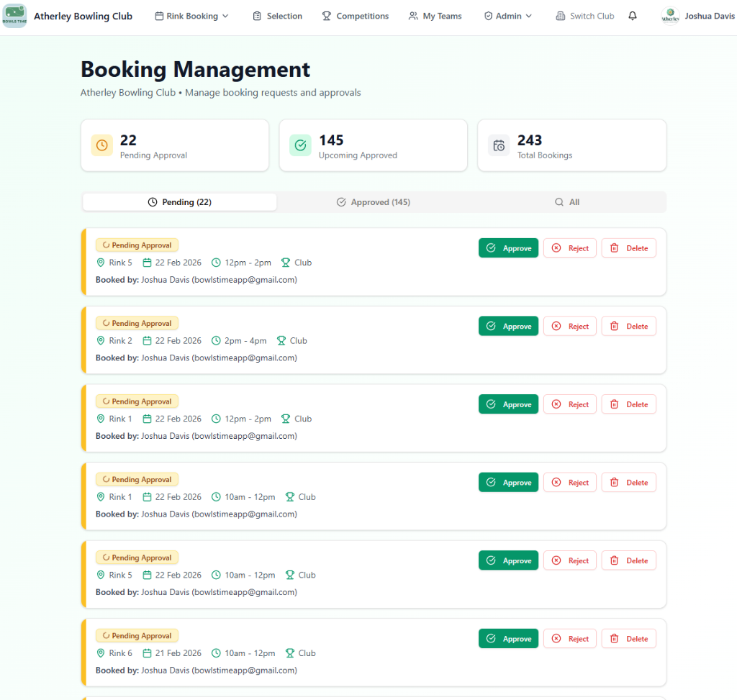Click Joshua Davis profile avatar

[670, 16]
